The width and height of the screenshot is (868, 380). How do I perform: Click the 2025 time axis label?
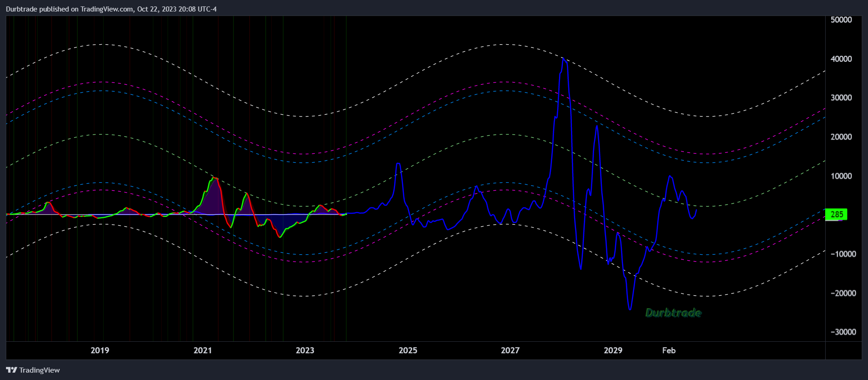click(408, 351)
